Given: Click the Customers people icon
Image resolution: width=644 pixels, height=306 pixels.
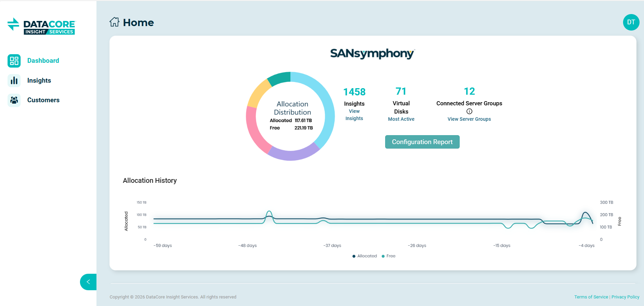Looking at the screenshot, I should tap(14, 100).
